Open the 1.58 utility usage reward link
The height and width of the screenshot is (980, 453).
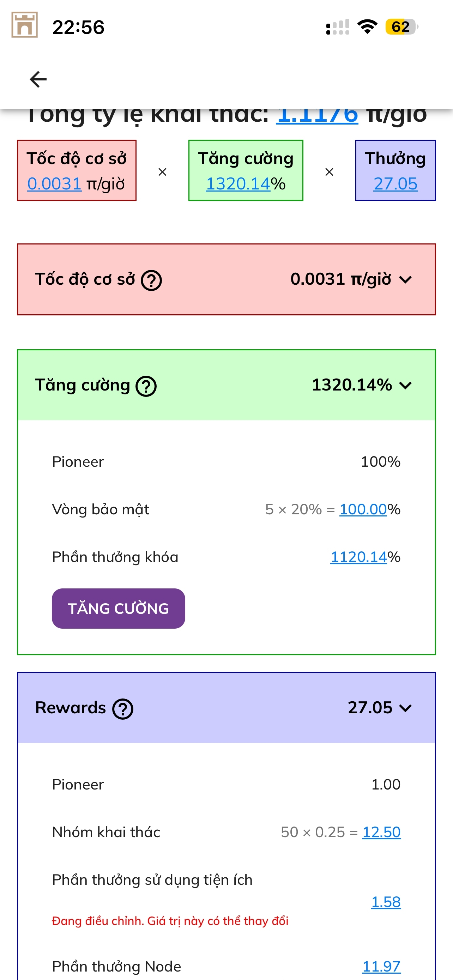click(x=386, y=902)
